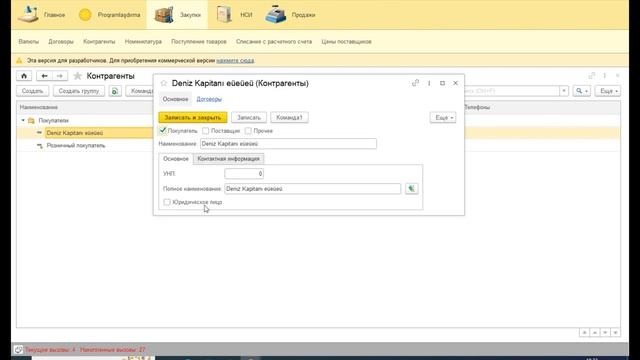Click the warning triangle icon
Image resolution: width=640 pixels, height=360 pixels.
click(x=19, y=60)
